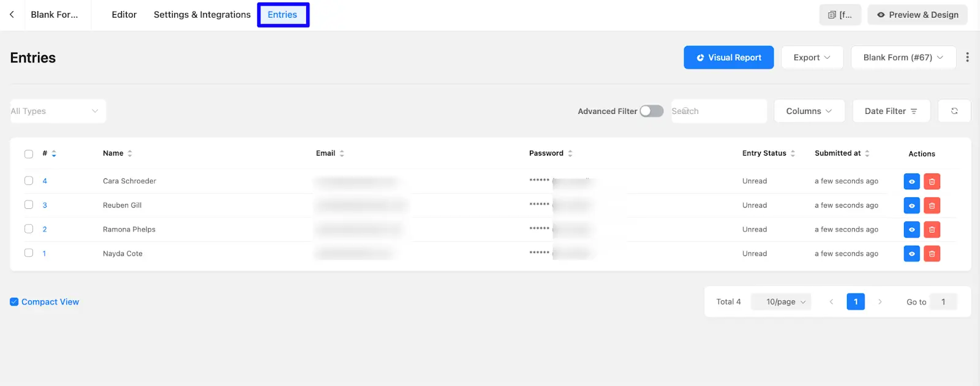Open eye icon for Ramona Phelps entry
Image resolution: width=980 pixels, height=386 pixels.
911,230
